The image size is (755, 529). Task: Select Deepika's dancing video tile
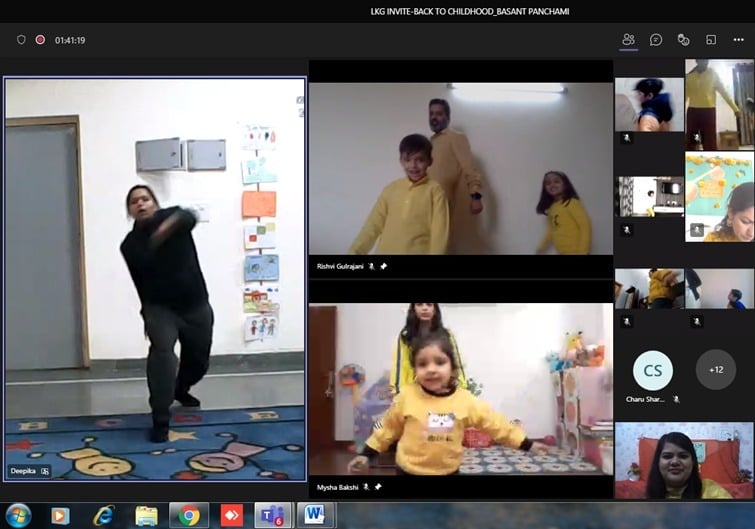[x=155, y=278]
